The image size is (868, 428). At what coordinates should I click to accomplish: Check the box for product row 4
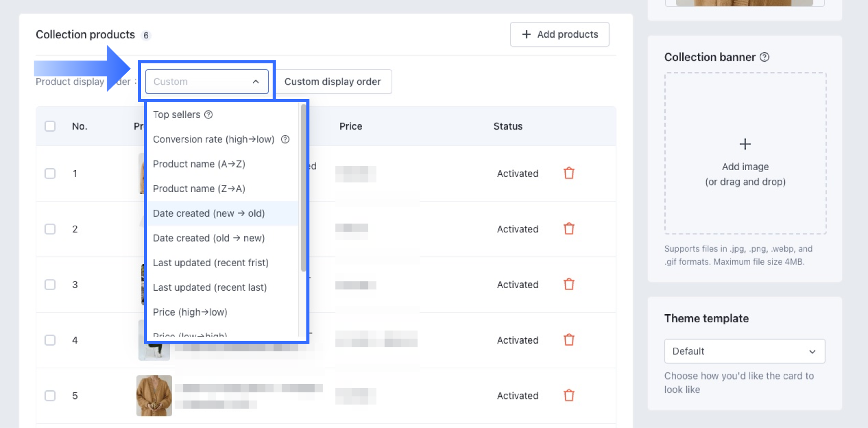pyautogui.click(x=50, y=340)
